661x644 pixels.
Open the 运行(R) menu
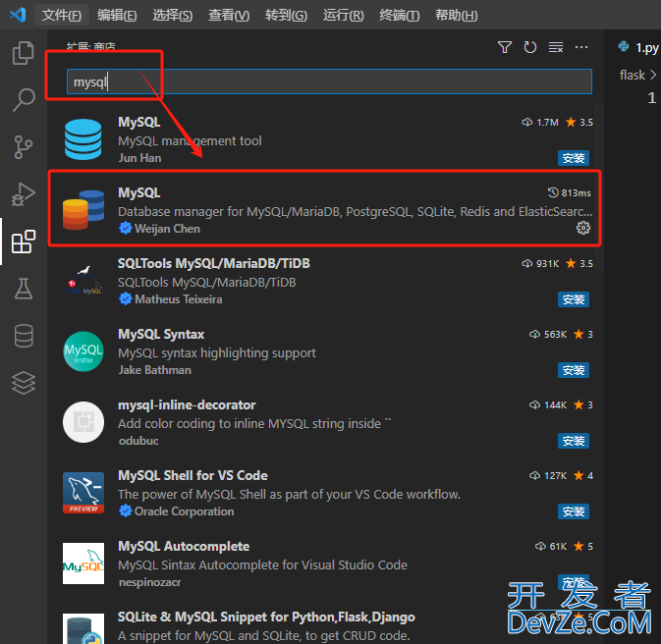click(x=343, y=15)
